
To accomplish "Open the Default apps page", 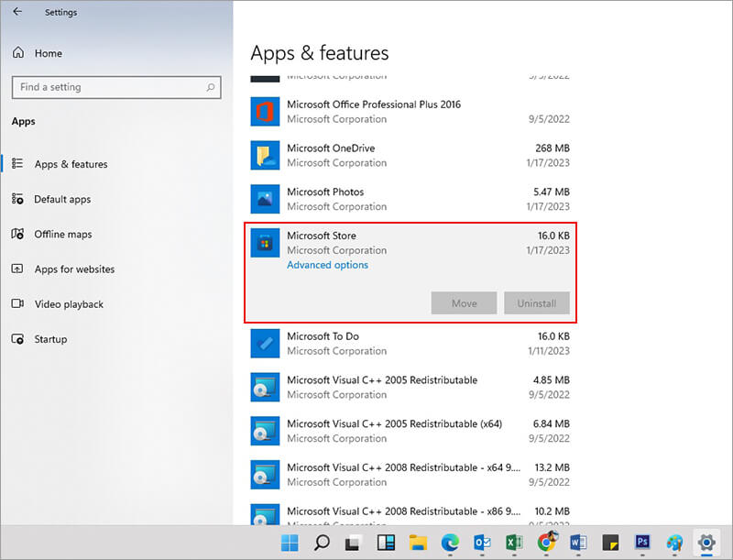I will [62, 199].
